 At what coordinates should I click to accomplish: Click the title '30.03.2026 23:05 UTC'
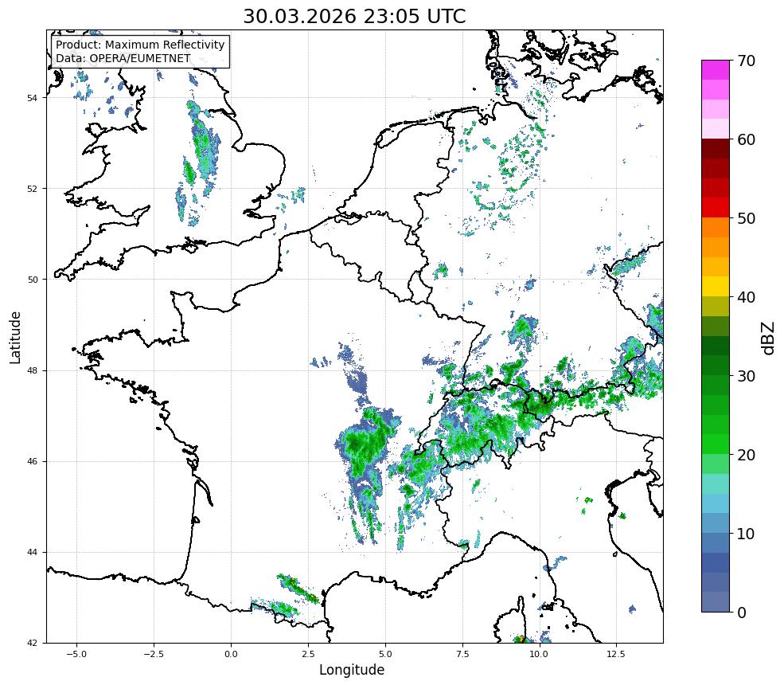[354, 17]
